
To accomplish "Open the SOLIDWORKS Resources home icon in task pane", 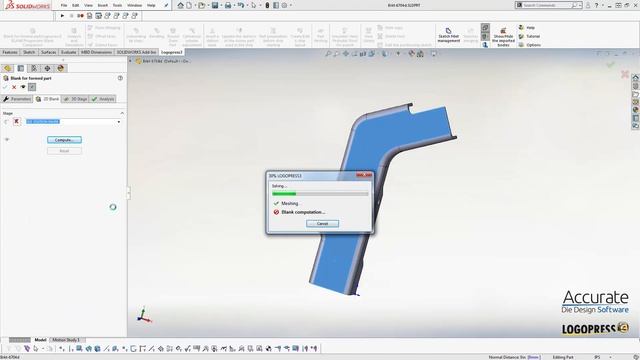I will tap(635, 78).
